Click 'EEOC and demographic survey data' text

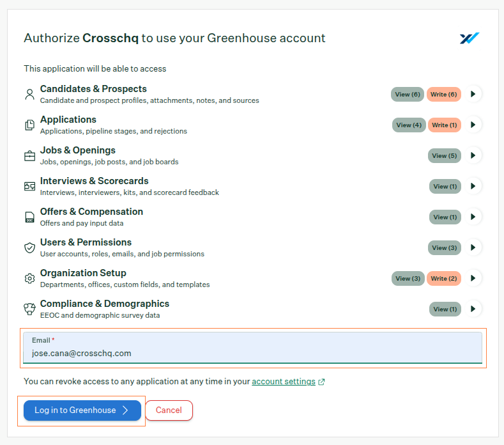click(x=100, y=315)
